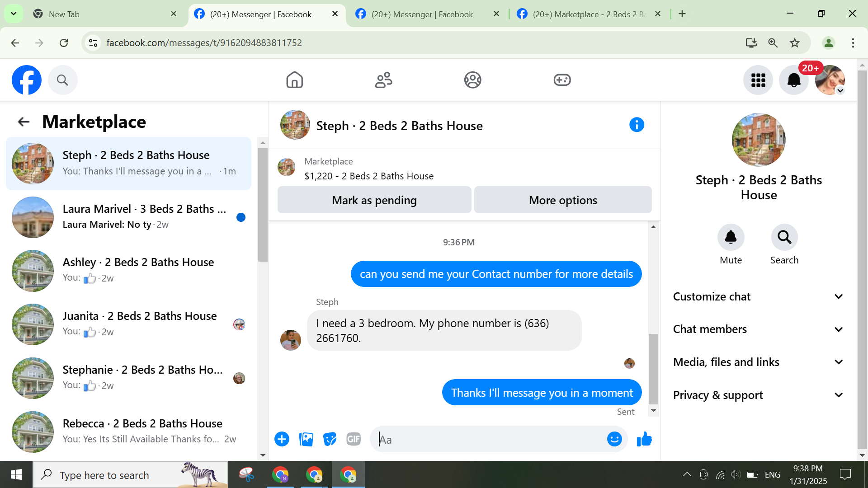Click the chat header title Steph · 2 Beds 2 Baths House

(x=399, y=126)
